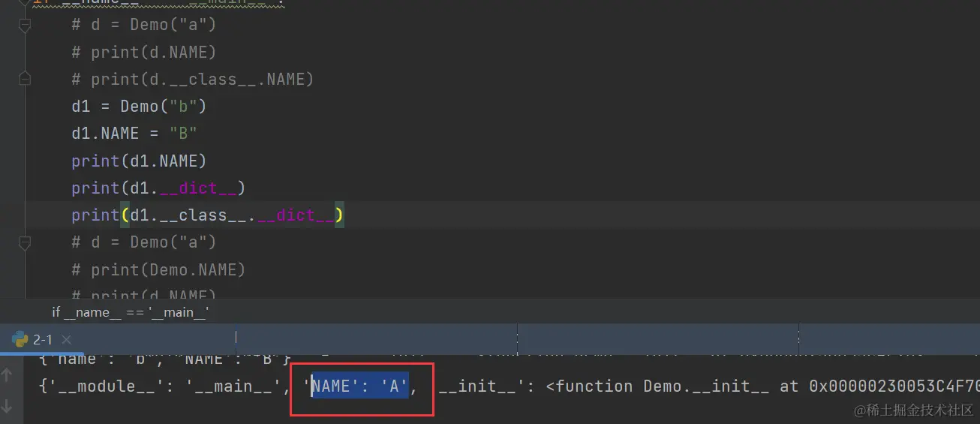This screenshot has width=980, height=424.
Task: Click the line print(d1.__class__.__dict__)
Action: pos(208,215)
